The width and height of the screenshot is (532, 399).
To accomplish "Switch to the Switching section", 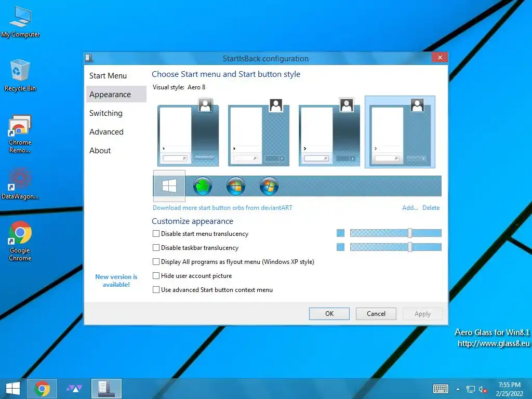I will tap(116, 113).
